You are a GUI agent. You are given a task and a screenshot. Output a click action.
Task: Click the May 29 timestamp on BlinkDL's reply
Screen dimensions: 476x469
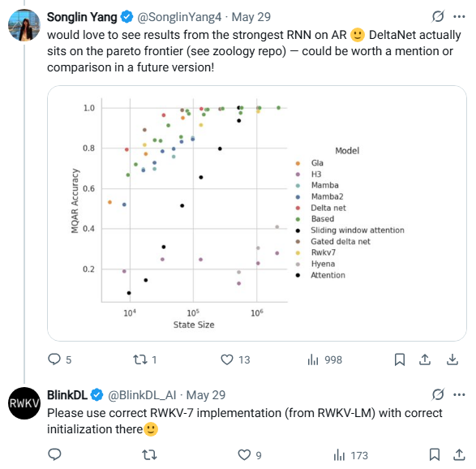pyautogui.click(x=206, y=395)
